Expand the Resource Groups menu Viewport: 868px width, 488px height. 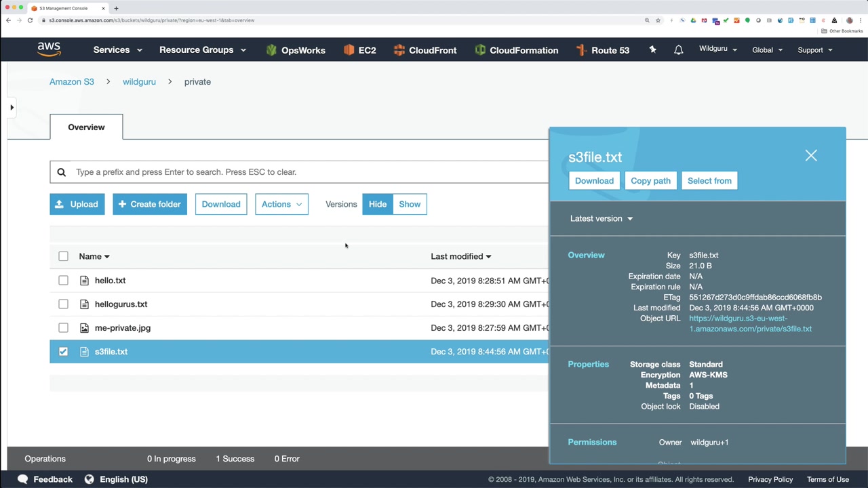[203, 50]
